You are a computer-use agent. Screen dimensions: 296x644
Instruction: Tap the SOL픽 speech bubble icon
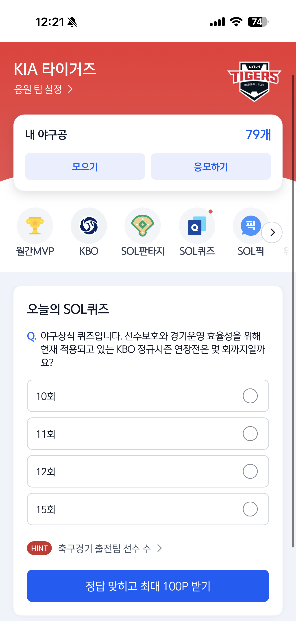250,226
